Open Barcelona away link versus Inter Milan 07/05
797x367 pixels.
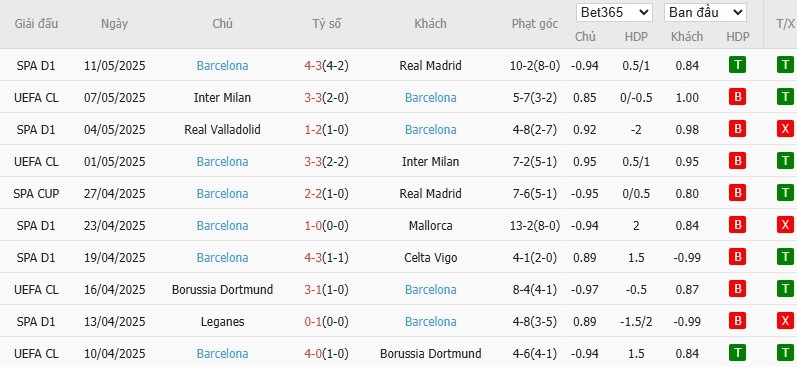point(431,98)
